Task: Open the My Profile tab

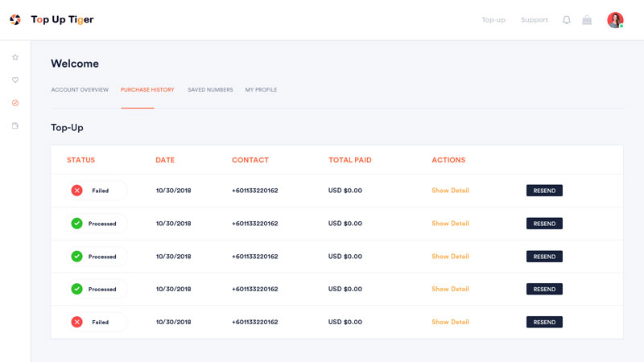Action: tap(261, 90)
